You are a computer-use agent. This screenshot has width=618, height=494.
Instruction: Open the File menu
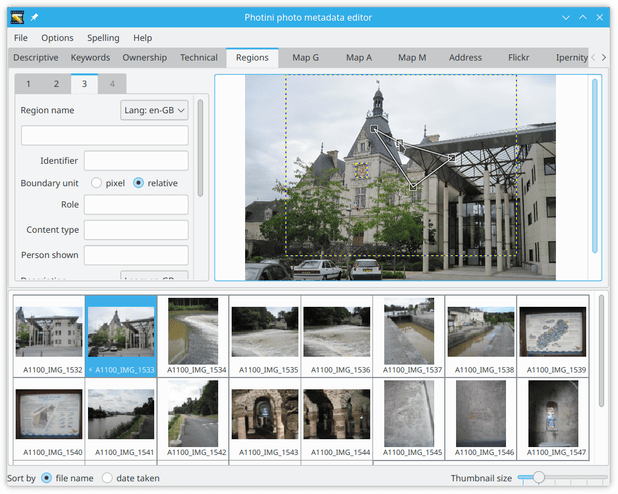tap(20, 38)
